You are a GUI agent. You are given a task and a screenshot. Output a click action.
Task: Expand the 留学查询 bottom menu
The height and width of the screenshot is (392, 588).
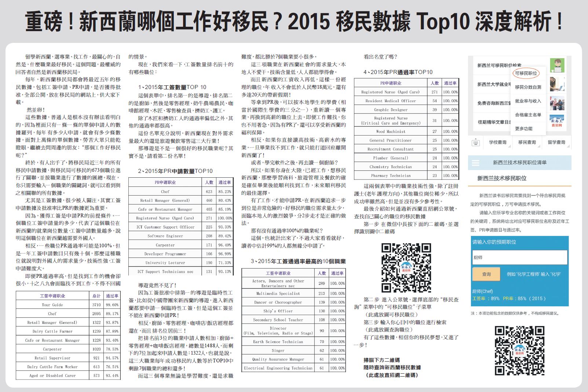click(x=556, y=143)
